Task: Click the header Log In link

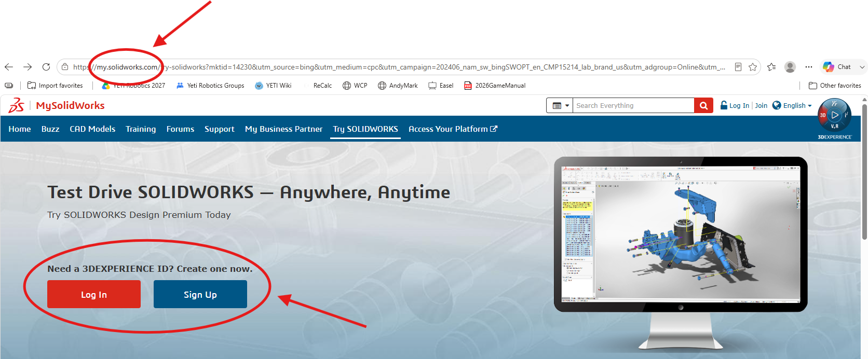Action: (x=739, y=105)
